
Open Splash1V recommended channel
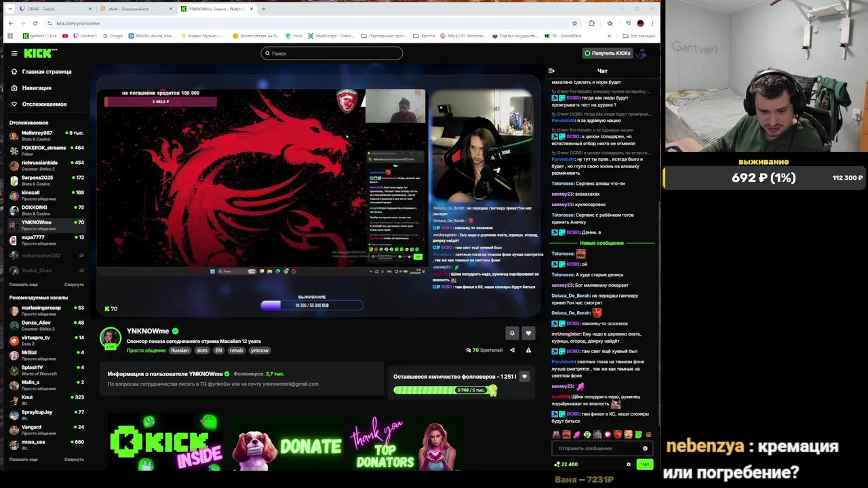tap(46, 369)
